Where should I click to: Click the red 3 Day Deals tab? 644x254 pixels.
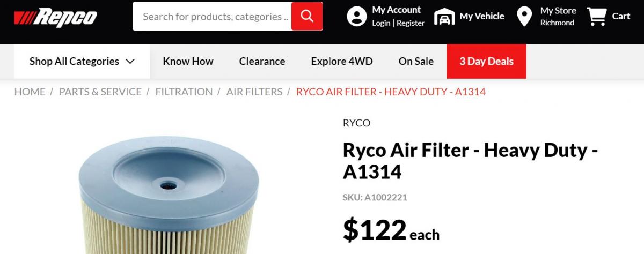(x=486, y=62)
